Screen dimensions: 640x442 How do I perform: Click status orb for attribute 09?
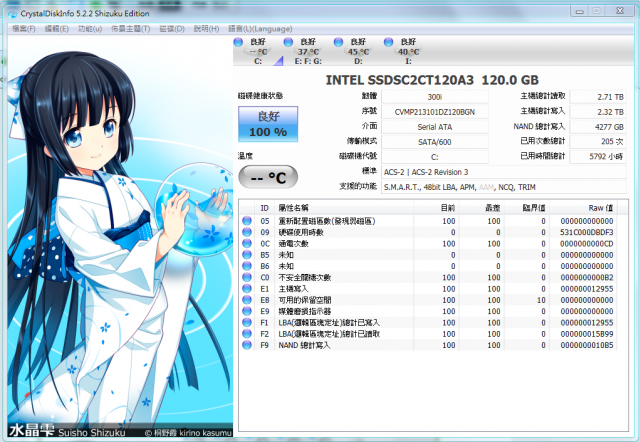pyautogui.click(x=247, y=232)
